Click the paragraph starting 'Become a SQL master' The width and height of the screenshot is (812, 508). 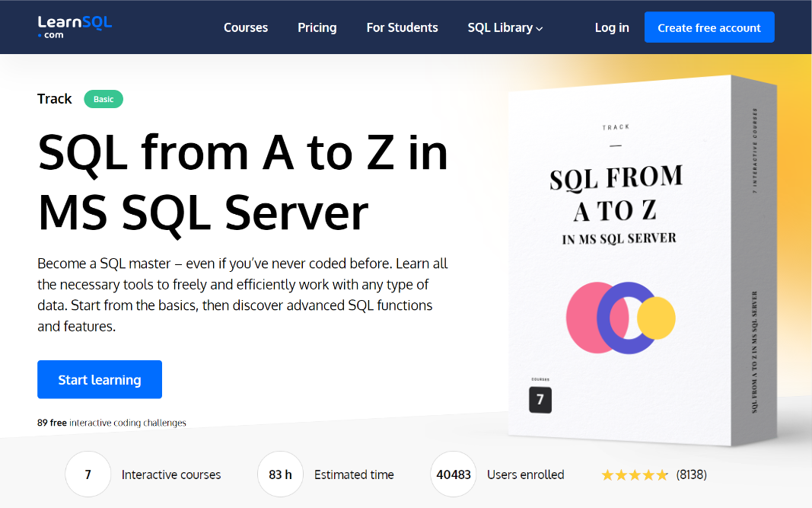[x=242, y=295]
